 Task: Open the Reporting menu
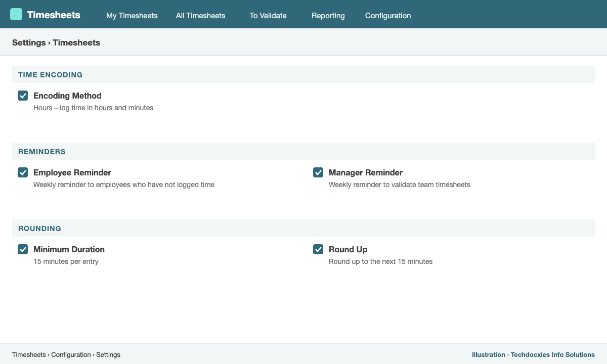pyautogui.click(x=328, y=16)
